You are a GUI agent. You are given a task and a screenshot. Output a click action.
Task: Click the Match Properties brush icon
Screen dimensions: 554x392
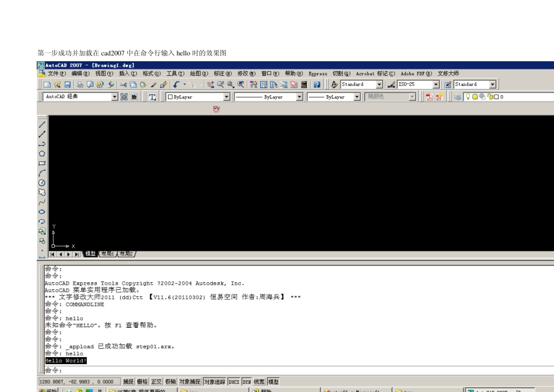153,85
